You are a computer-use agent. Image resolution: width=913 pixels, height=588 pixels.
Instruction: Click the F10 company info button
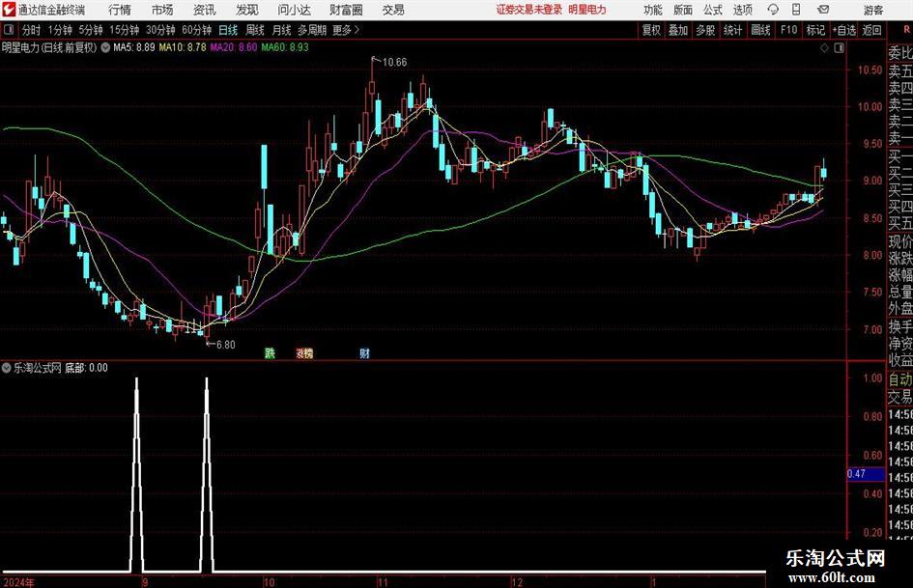(789, 30)
